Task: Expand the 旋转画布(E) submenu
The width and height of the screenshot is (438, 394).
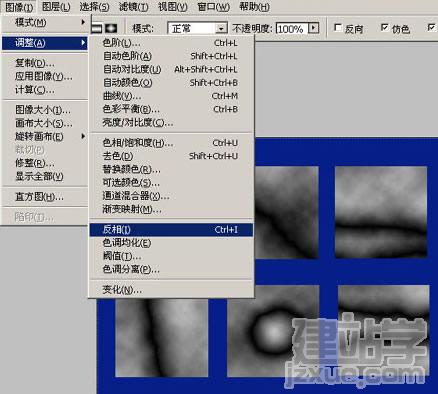Action: click(x=45, y=136)
